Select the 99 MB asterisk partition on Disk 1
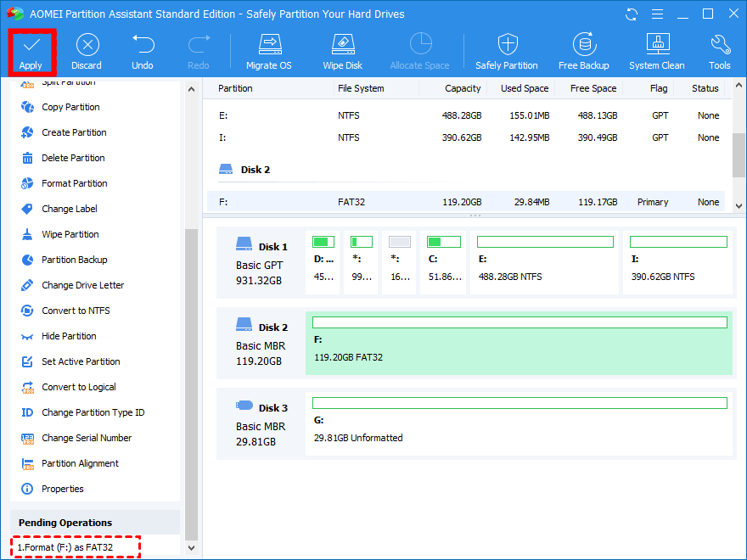Viewport: 747px width, 560px height. [x=361, y=263]
